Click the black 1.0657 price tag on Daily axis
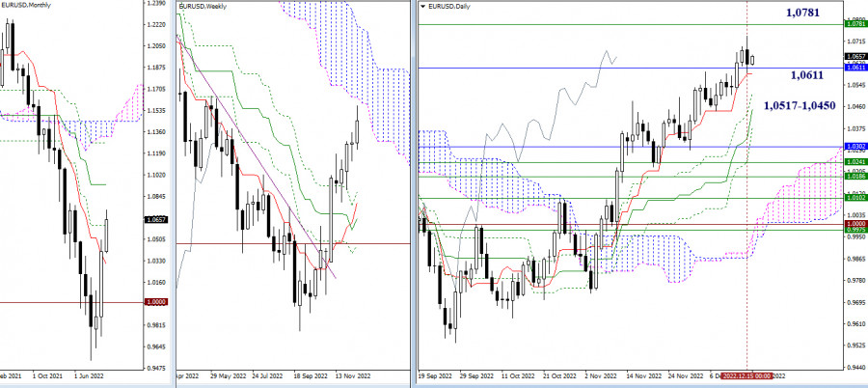Screen dimensions: 868x388 (855, 56)
